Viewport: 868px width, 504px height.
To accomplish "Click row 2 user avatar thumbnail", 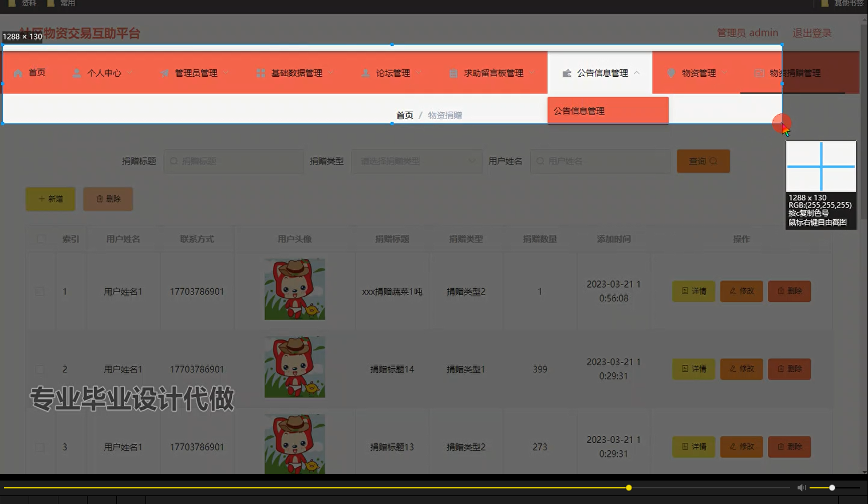I will (x=295, y=367).
